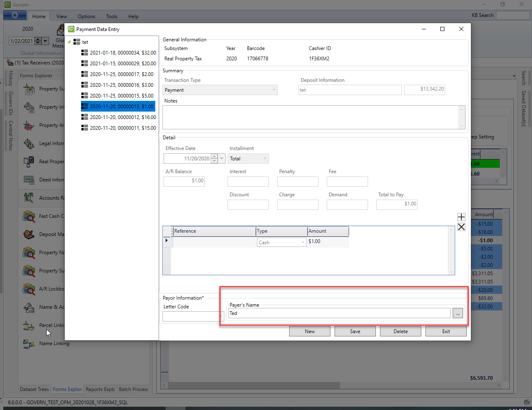Collapse the tet tree node
Image resolution: width=532 pixels, height=410 pixels.
tap(69, 42)
